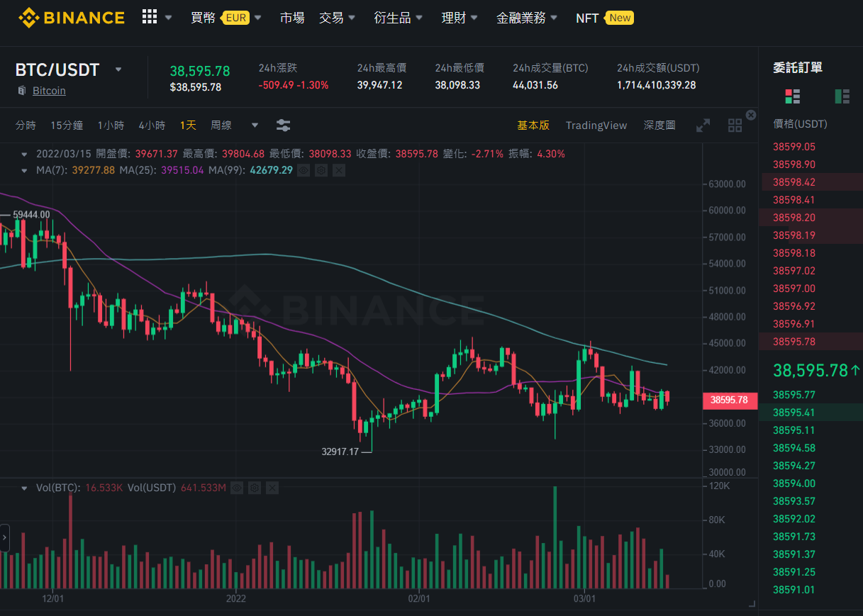Open chart indicator settings sliders icon

coord(283,125)
